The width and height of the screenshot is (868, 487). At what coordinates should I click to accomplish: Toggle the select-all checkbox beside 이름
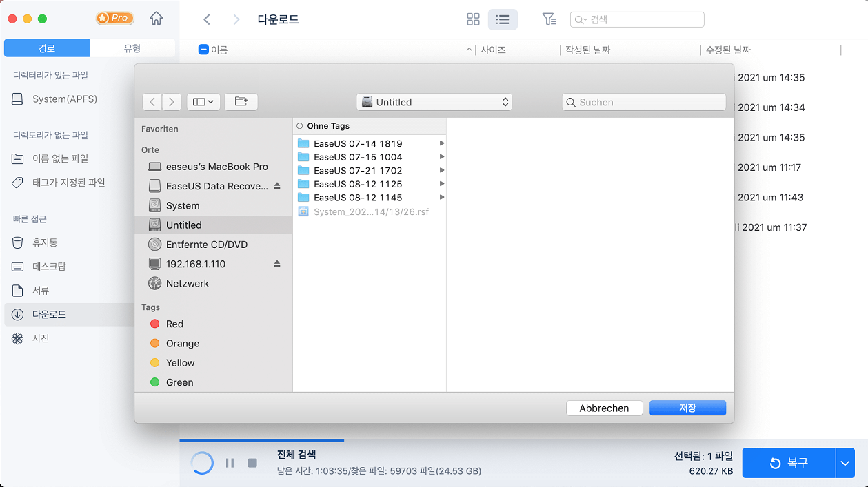tap(203, 50)
